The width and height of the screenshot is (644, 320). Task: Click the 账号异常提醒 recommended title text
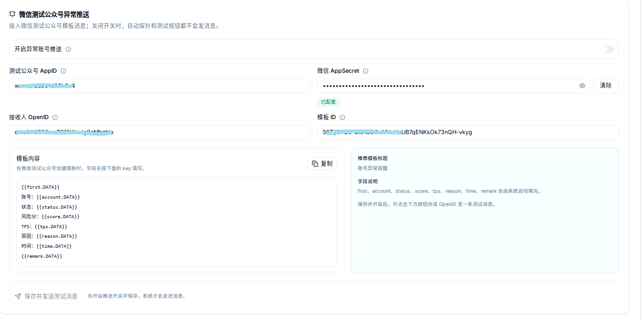point(373,168)
